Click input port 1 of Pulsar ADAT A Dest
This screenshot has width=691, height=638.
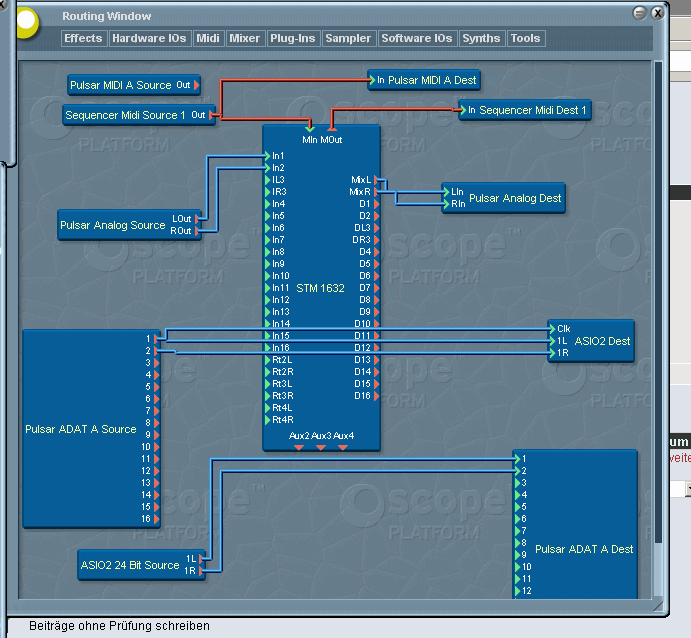pos(517,459)
